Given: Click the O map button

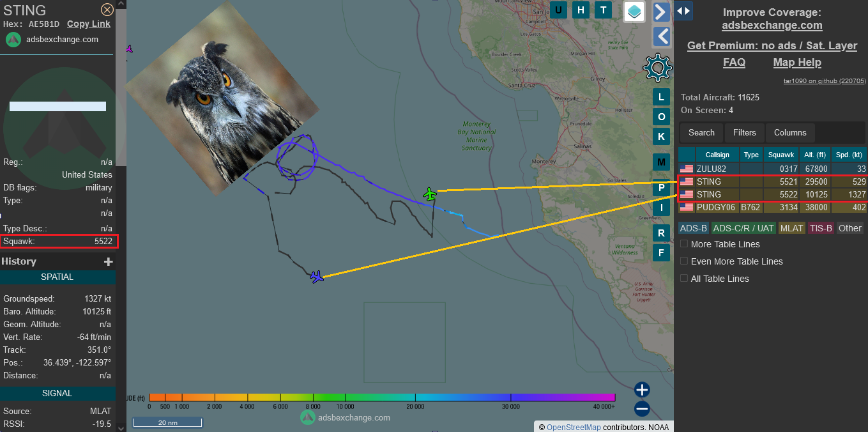Looking at the screenshot, I should (661, 117).
